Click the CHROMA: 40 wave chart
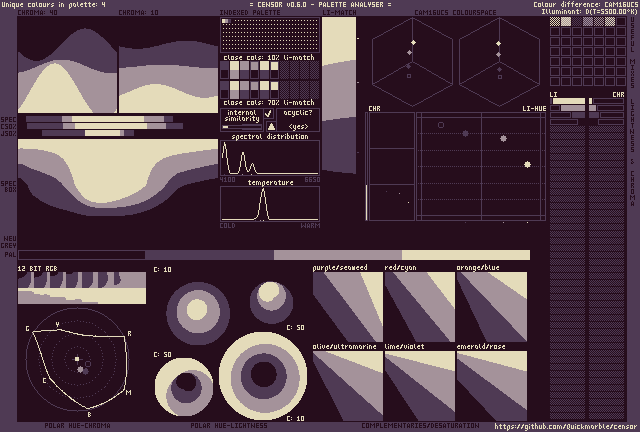 67,65
